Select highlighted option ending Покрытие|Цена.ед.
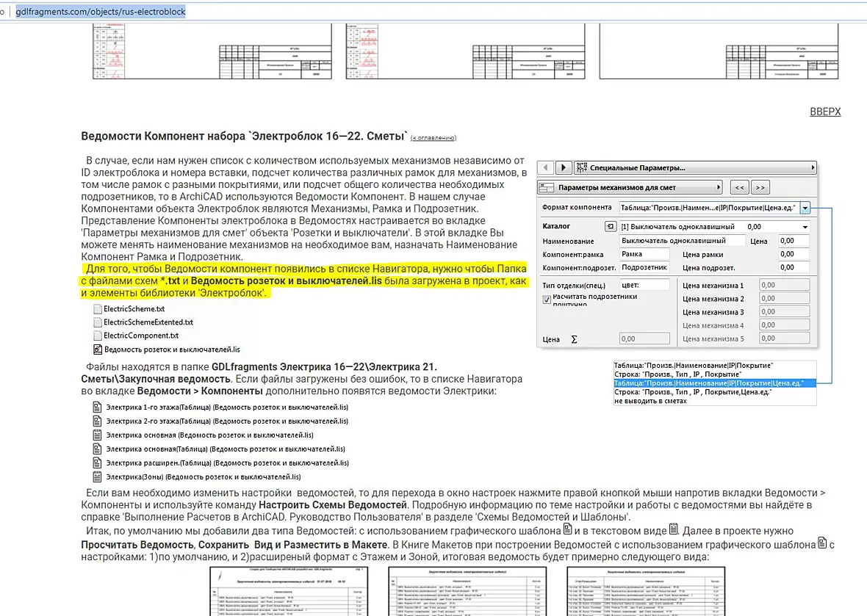Viewport: 867px width, 616px height. pyautogui.click(x=714, y=383)
